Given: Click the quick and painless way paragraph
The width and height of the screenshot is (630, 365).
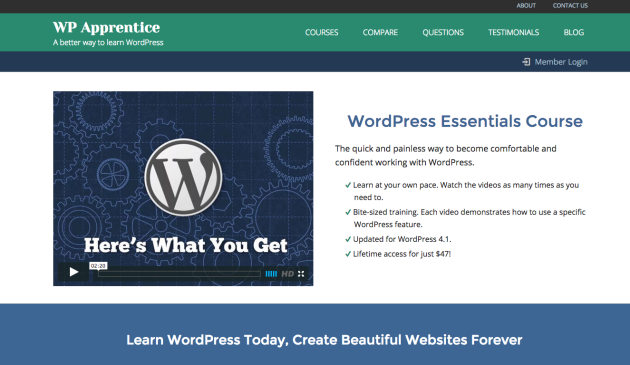Looking at the screenshot, I should pos(446,156).
